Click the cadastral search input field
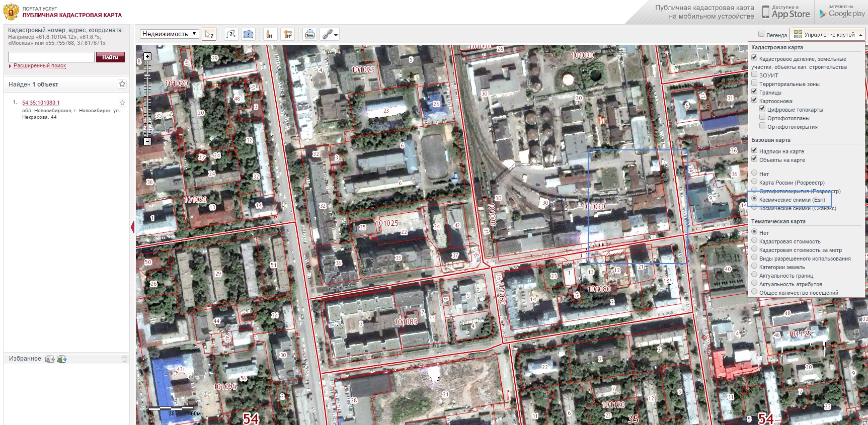The width and height of the screenshot is (868, 425). (51, 57)
